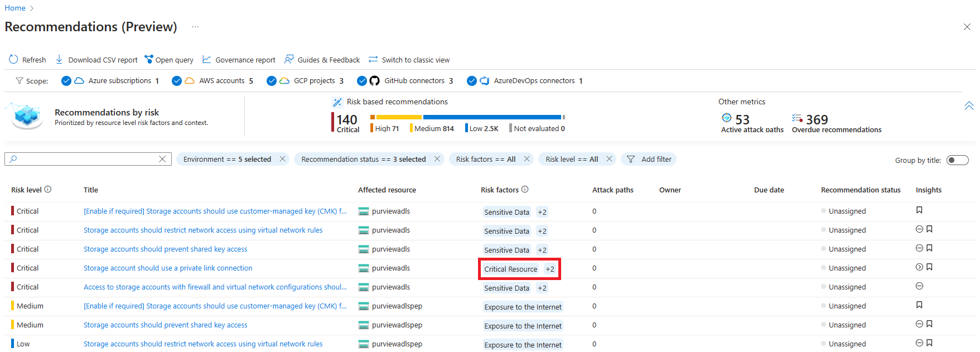
Task: Click the circle arrow insight icon for private link row
Action: (x=919, y=267)
